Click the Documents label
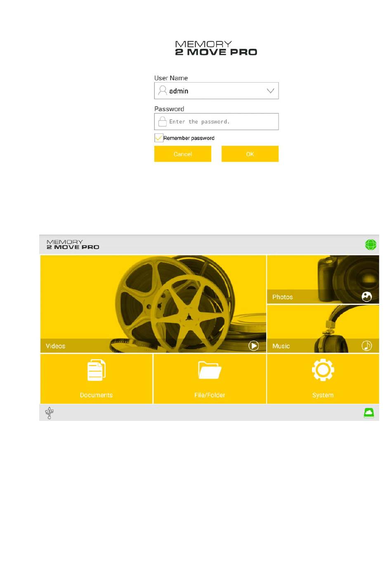This screenshot has width=392, height=577. tap(96, 395)
